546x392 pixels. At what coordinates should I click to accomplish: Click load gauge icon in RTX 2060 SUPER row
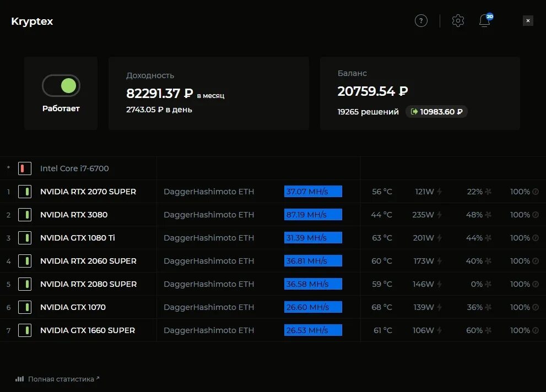coord(536,261)
